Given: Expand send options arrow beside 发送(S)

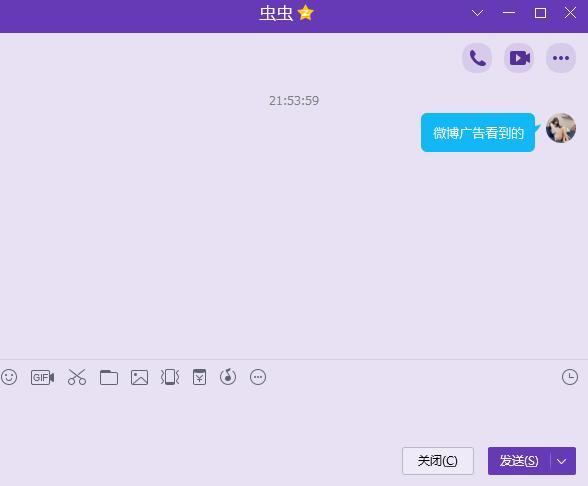Looking at the screenshot, I should coord(562,461).
